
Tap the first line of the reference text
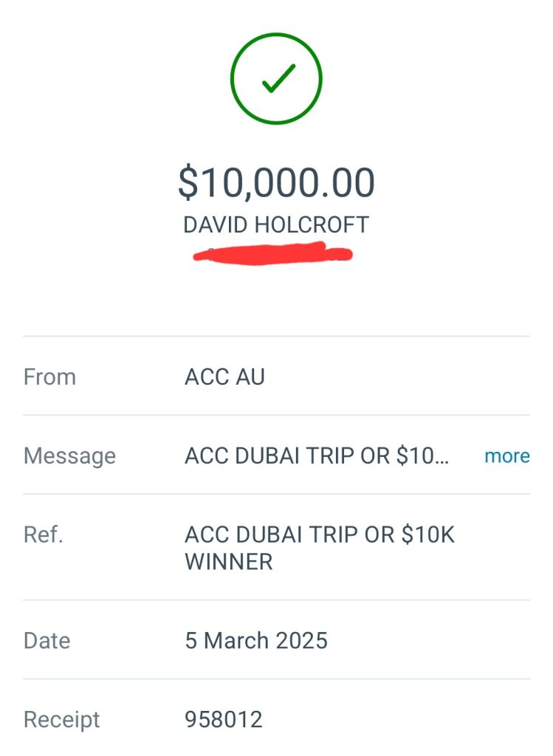click(x=319, y=535)
